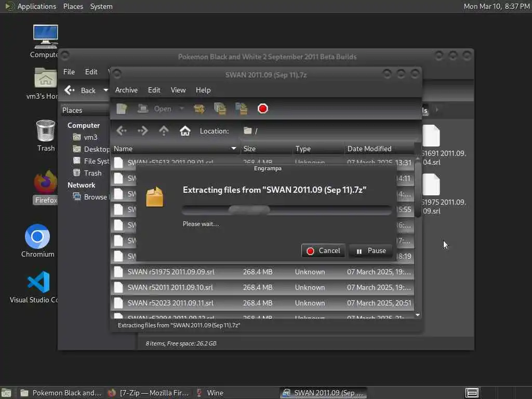Select vm3 in Places sidebar
The width and height of the screenshot is (532, 399).
coord(86,137)
